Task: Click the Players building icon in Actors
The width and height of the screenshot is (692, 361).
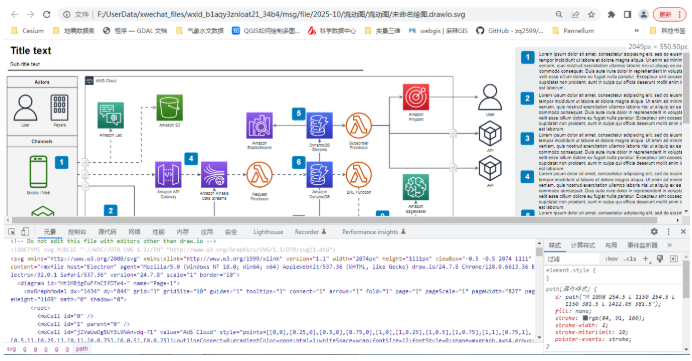Action: pyautogui.click(x=59, y=108)
